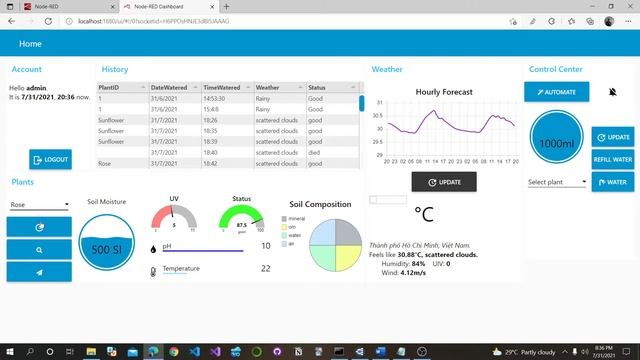Click the Control Center UPDATE button
This screenshot has width=640, height=360.
[x=613, y=137]
